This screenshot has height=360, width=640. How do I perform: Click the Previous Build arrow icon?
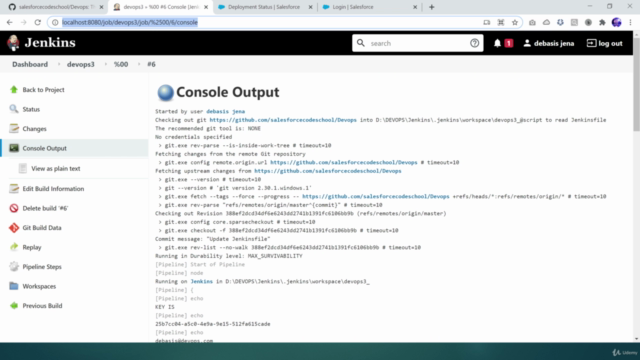point(14,306)
